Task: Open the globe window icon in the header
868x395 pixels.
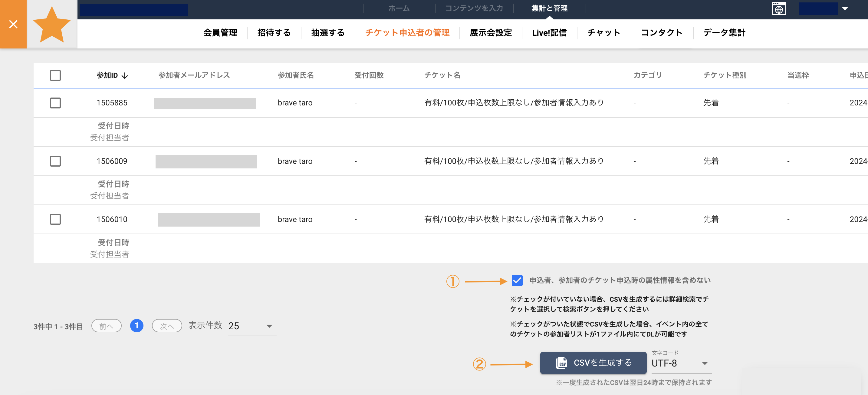Action: click(x=779, y=9)
